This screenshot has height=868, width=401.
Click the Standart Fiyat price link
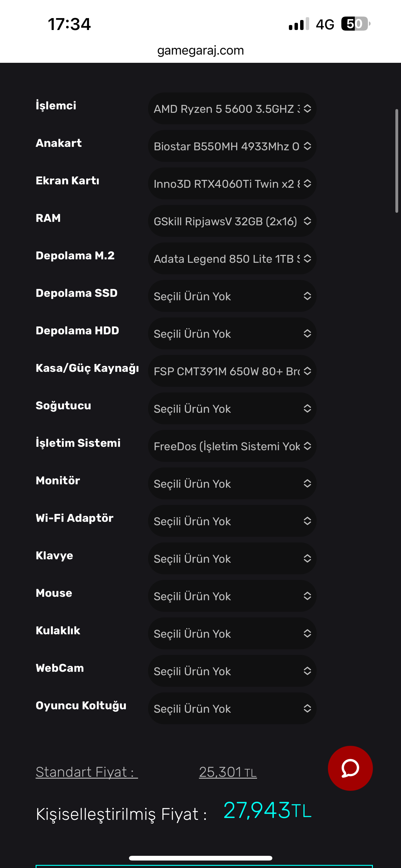[87, 772]
